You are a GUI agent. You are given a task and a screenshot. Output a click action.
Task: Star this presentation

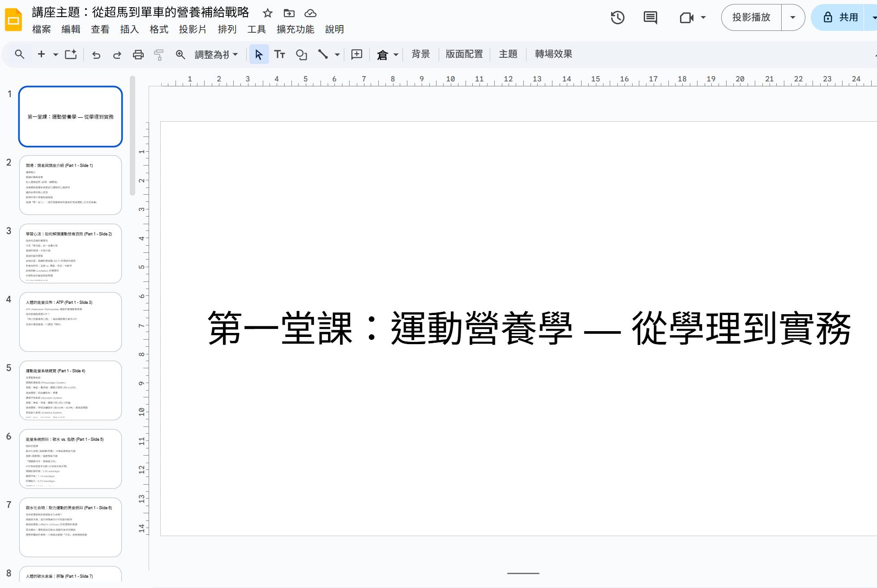pyautogui.click(x=268, y=13)
